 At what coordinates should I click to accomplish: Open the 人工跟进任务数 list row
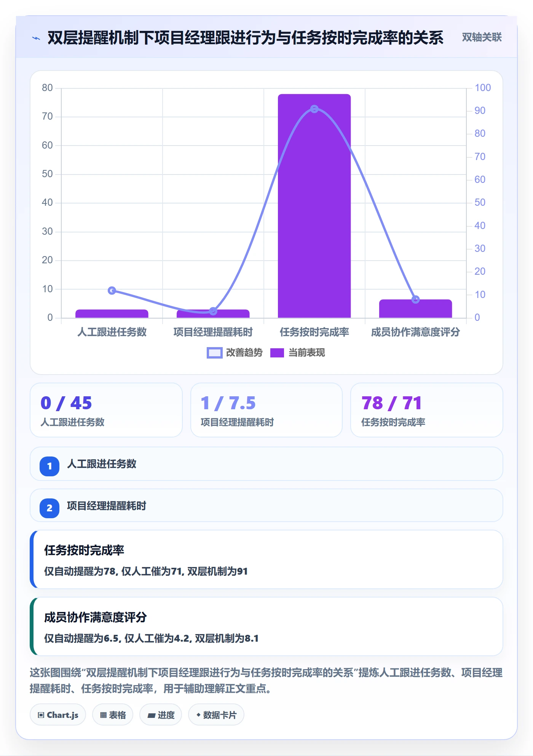coord(266,464)
